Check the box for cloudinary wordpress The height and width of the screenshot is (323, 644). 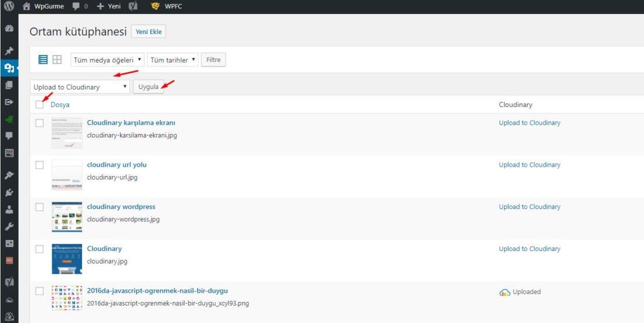[39, 207]
